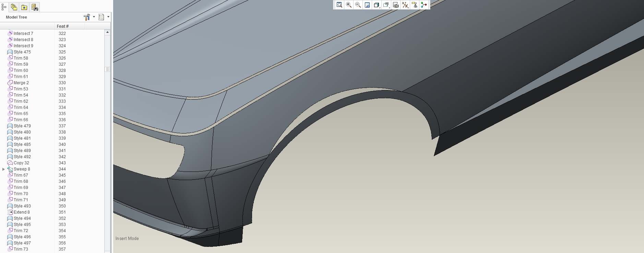Open the View Manager camera icon
644x253 pixels.
396,5
